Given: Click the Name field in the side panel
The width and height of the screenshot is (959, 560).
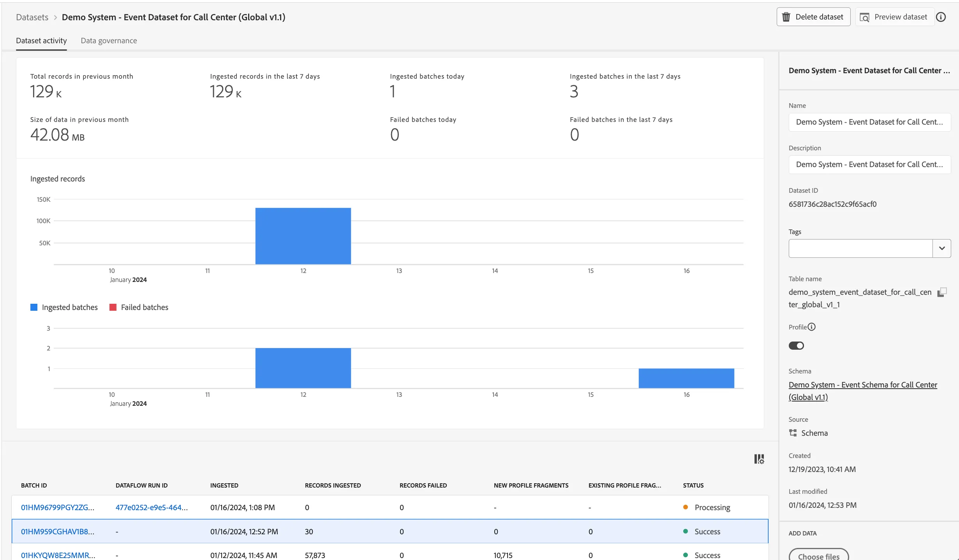Looking at the screenshot, I should [869, 122].
